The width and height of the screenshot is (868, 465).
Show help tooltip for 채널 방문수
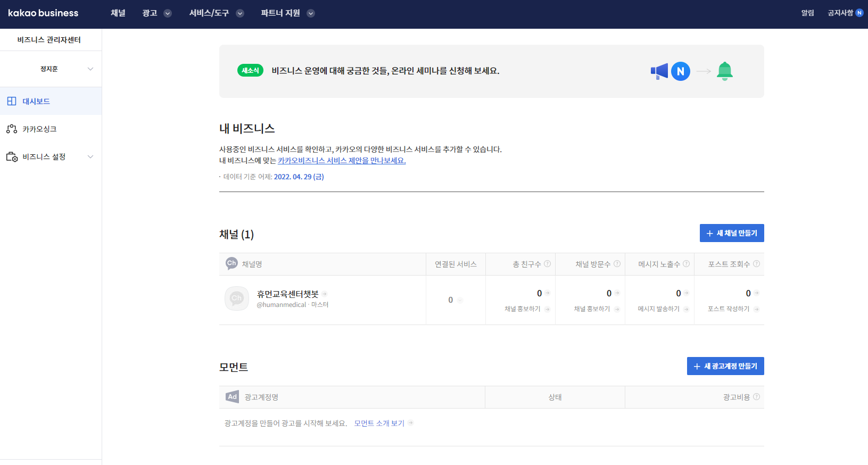click(617, 263)
